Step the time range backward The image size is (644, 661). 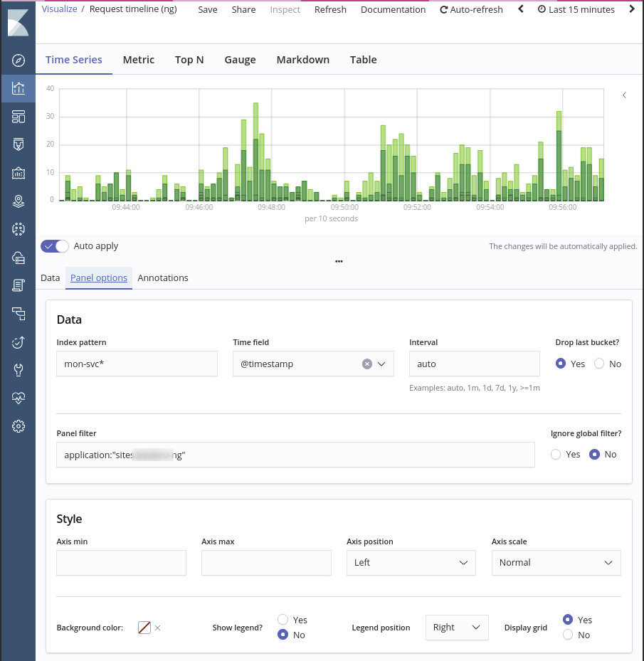[x=521, y=9]
